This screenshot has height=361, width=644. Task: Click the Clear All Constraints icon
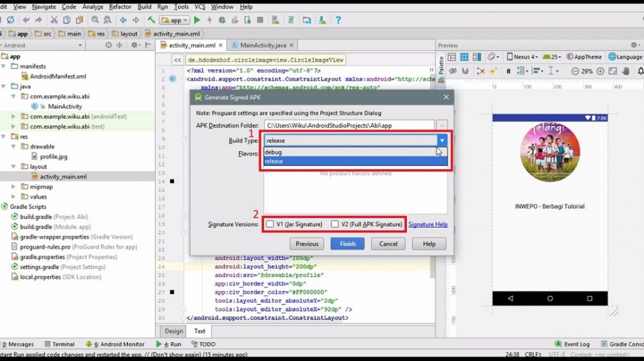(480, 71)
